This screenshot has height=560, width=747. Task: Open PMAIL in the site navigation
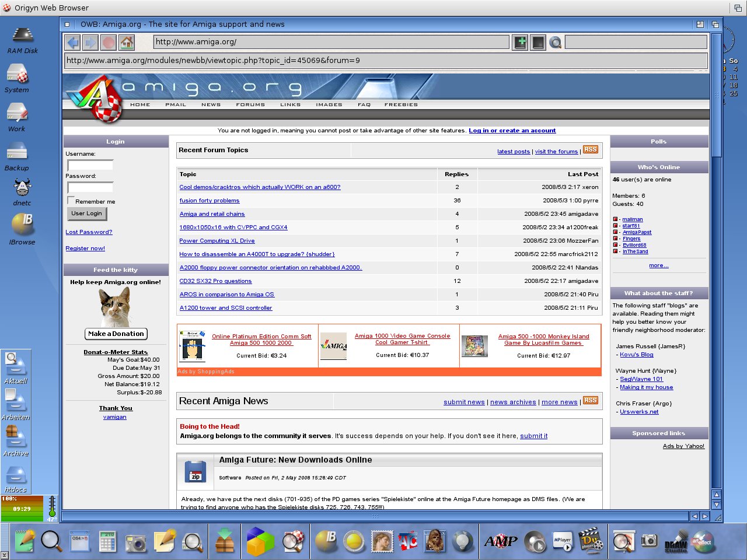pos(176,105)
